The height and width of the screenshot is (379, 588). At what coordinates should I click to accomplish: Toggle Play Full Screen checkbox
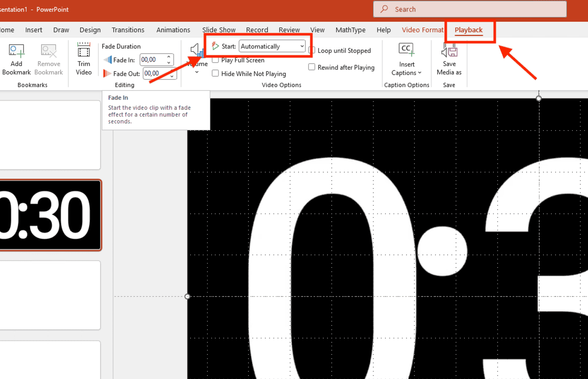click(215, 60)
